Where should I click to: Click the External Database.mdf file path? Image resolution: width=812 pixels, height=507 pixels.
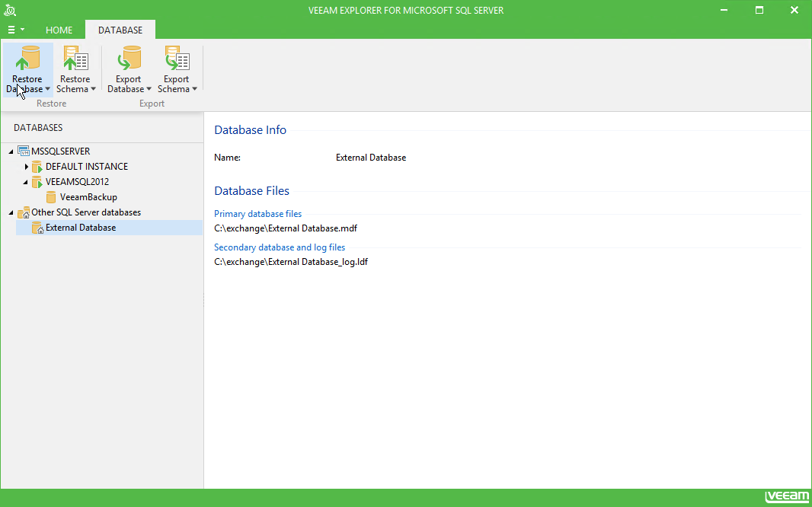(x=286, y=228)
